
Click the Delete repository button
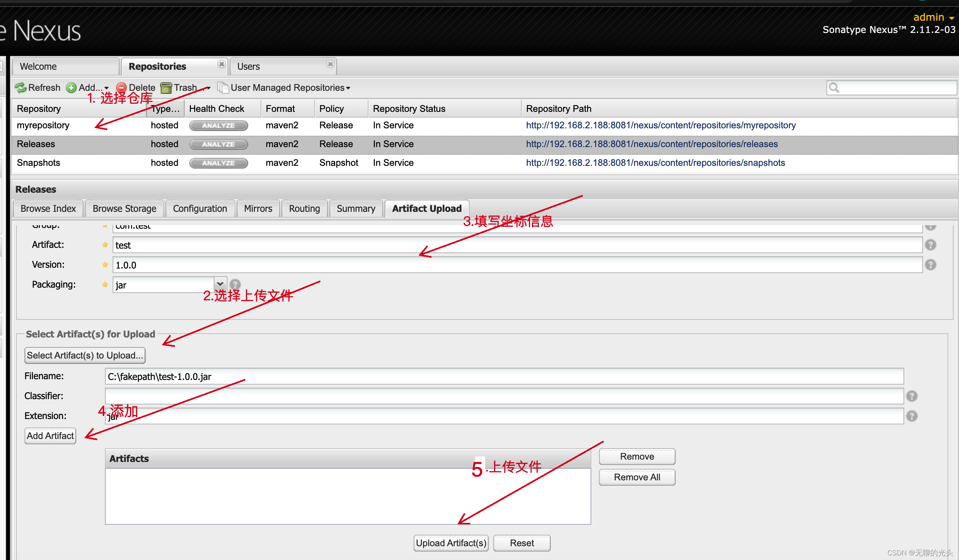136,88
